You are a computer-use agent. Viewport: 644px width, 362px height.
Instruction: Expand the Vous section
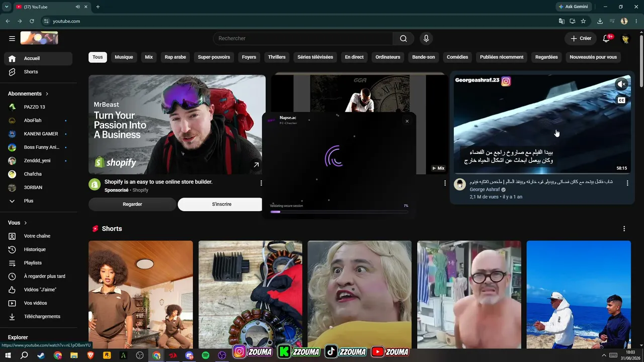pyautogui.click(x=18, y=223)
